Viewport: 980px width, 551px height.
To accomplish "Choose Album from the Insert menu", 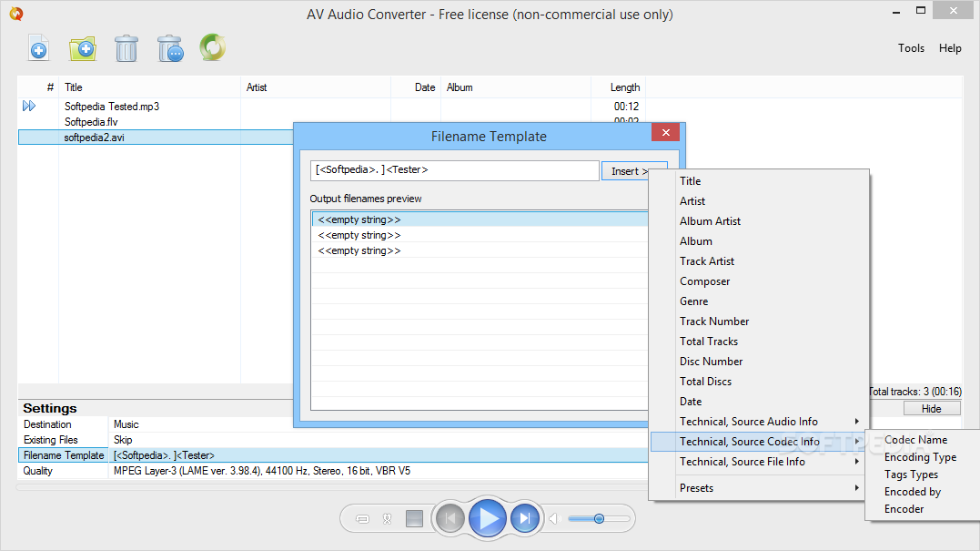I will coord(695,240).
